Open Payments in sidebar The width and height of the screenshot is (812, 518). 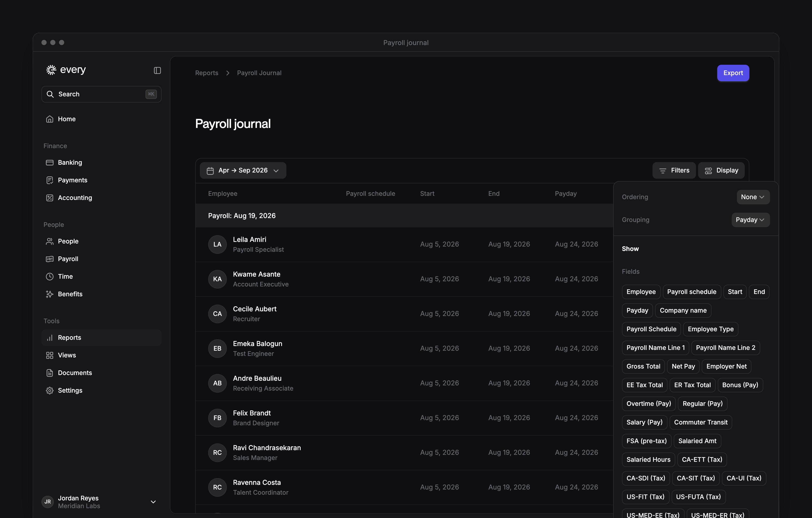point(101,180)
